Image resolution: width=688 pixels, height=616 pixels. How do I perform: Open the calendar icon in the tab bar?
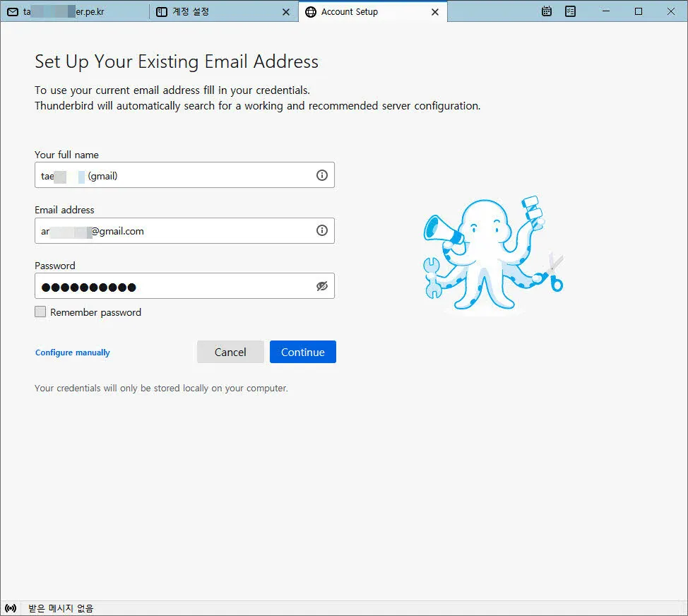[546, 11]
